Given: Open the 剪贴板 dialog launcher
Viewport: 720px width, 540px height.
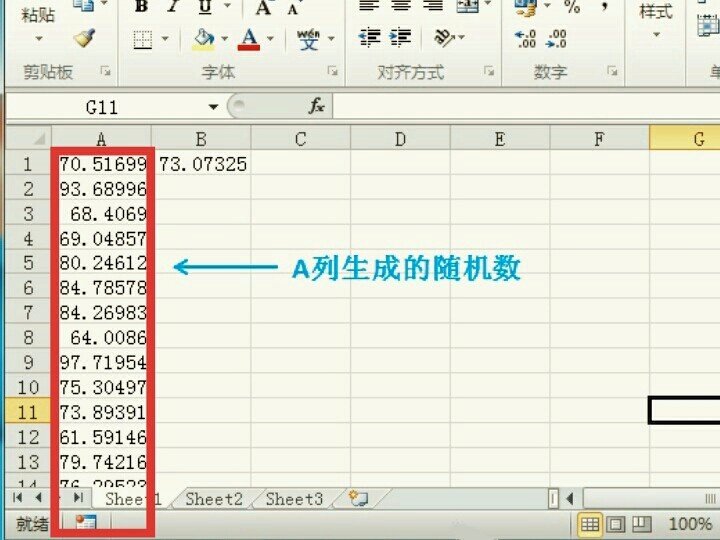Looking at the screenshot, I should pyautogui.click(x=106, y=71).
